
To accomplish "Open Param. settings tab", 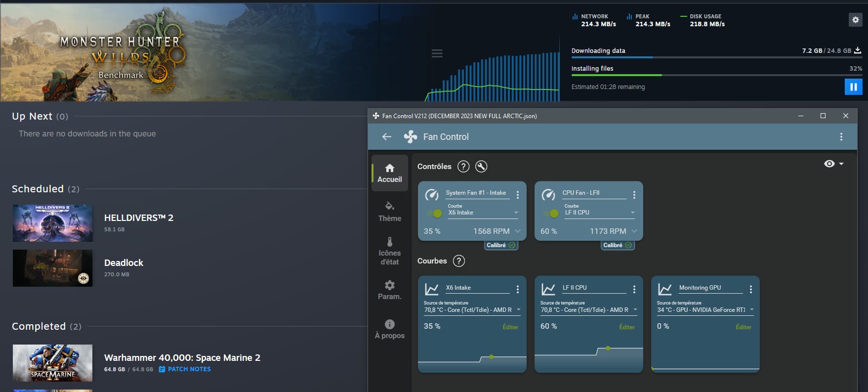I will pyautogui.click(x=390, y=290).
